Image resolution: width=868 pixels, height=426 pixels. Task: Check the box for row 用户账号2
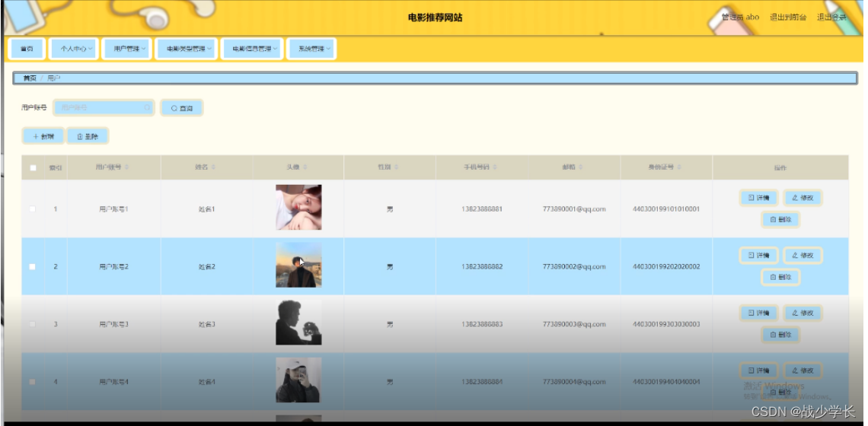(x=32, y=267)
